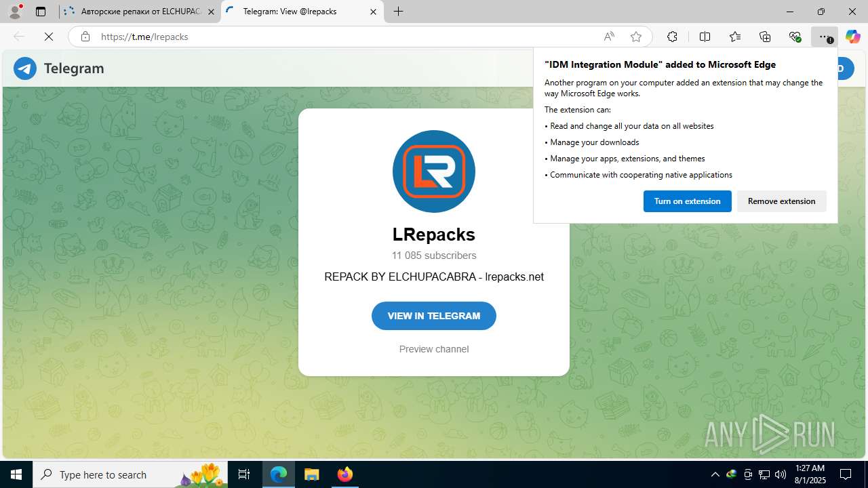Click the REPACK BY ELCHUPACABRA description

click(x=434, y=277)
